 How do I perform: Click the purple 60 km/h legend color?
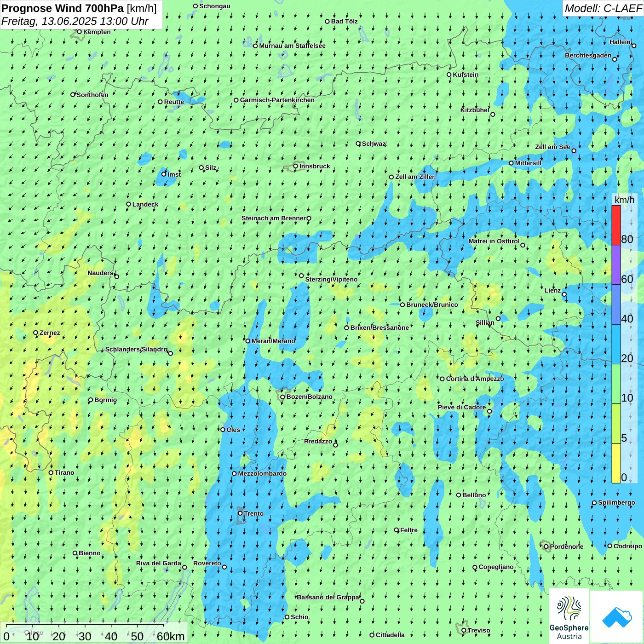tap(616, 265)
